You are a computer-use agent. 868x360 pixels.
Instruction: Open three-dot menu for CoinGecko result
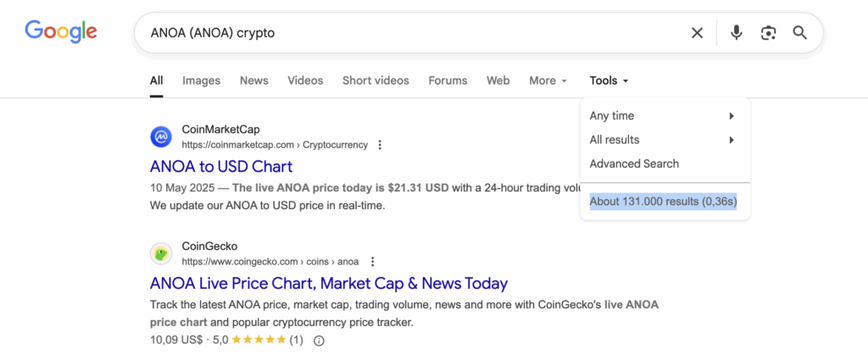pyautogui.click(x=372, y=262)
